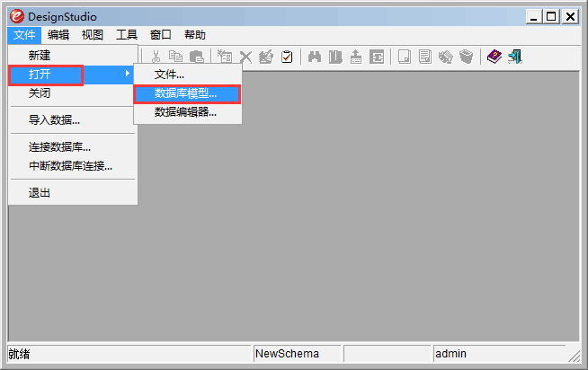Click the Delete X toolbar icon
This screenshot has height=370, width=588.
245,57
